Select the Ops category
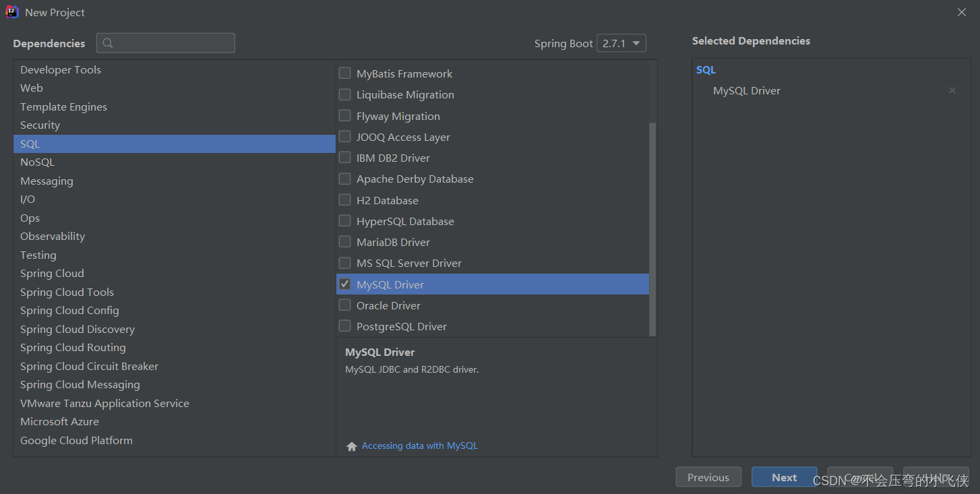Screen dimensions: 980x494 click(174, 218)
